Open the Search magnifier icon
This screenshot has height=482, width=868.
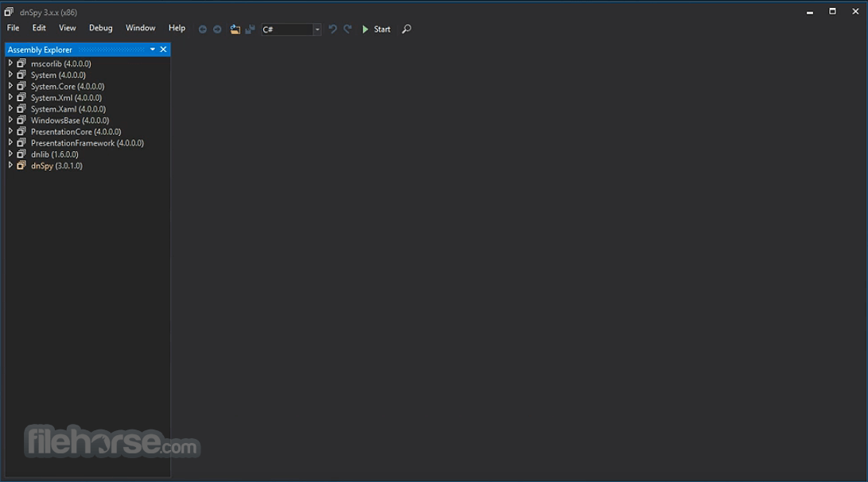pos(407,29)
